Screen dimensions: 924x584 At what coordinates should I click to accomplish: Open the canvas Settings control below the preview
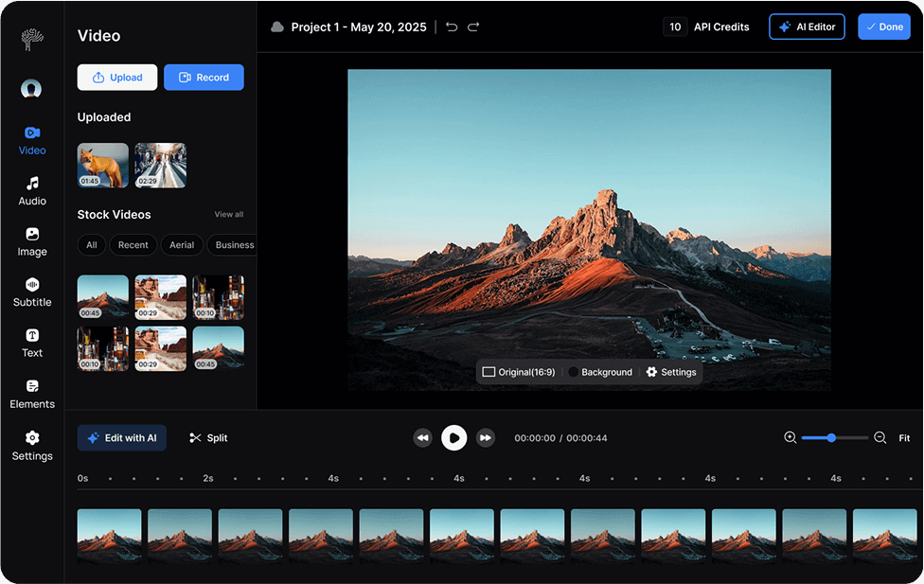pyautogui.click(x=670, y=372)
